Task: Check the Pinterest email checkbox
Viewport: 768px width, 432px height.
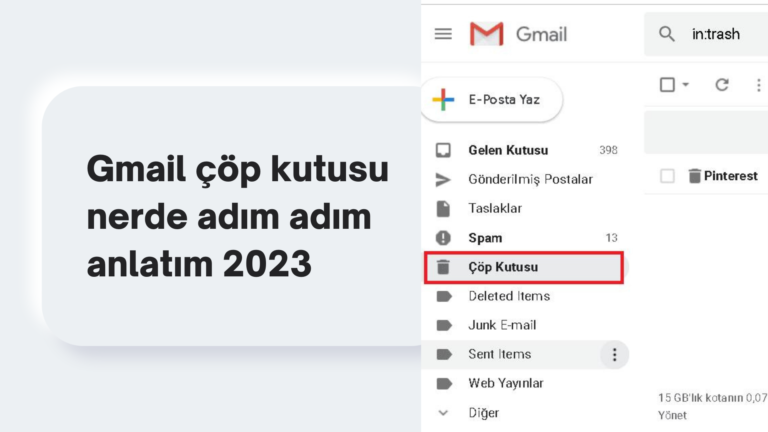Action: click(667, 176)
